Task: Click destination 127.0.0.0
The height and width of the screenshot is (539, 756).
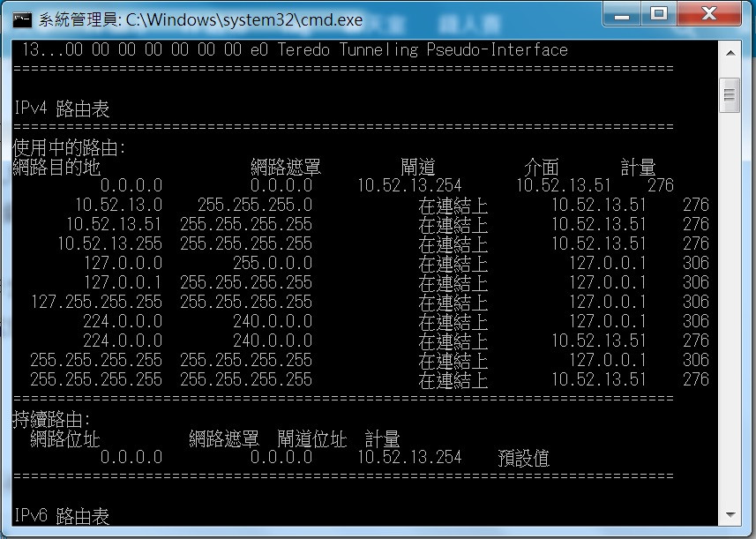Action: (123, 263)
